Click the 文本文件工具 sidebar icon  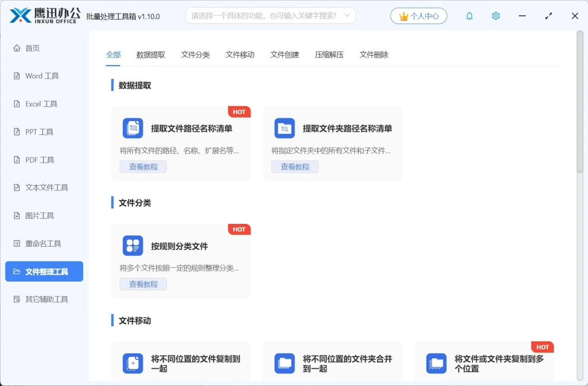[x=17, y=187]
